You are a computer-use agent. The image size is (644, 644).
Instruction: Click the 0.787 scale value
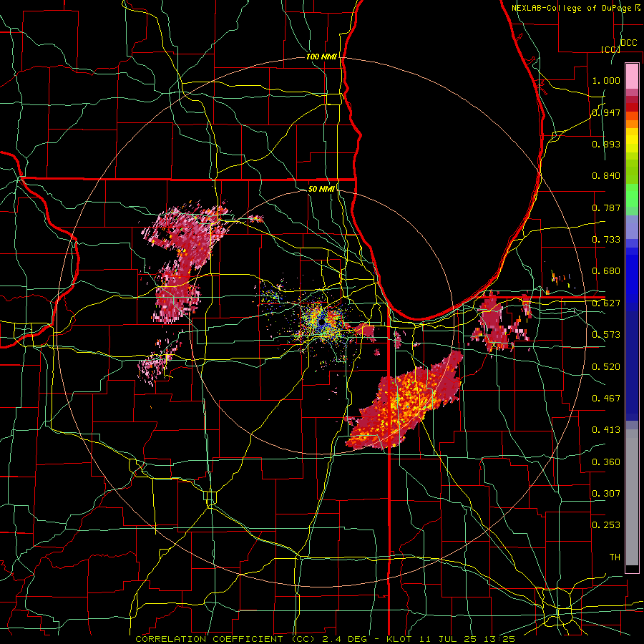point(606,208)
